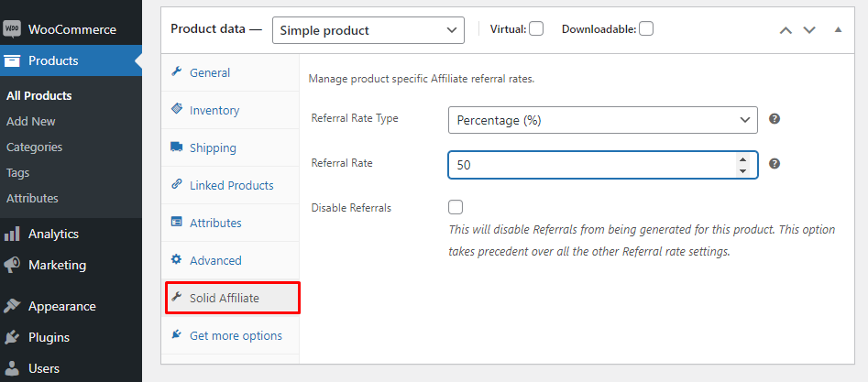Switch to the Inventory tab
The image size is (868, 382).
click(214, 110)
